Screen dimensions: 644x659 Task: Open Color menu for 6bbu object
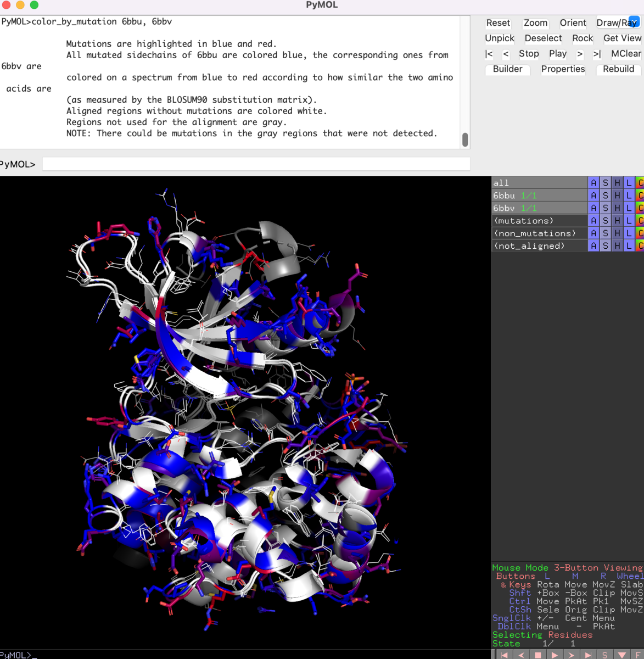pyautogui.click(x=640, y=196)
